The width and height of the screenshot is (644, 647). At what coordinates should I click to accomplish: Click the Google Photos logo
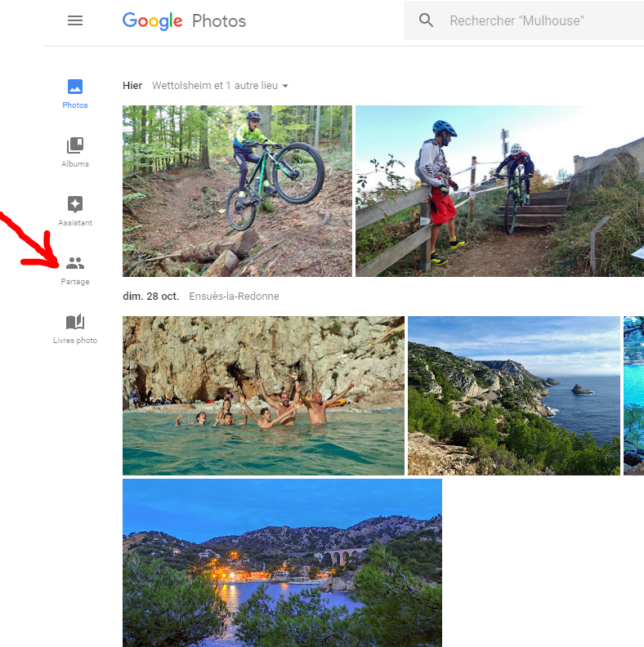[x=184, y=20]
